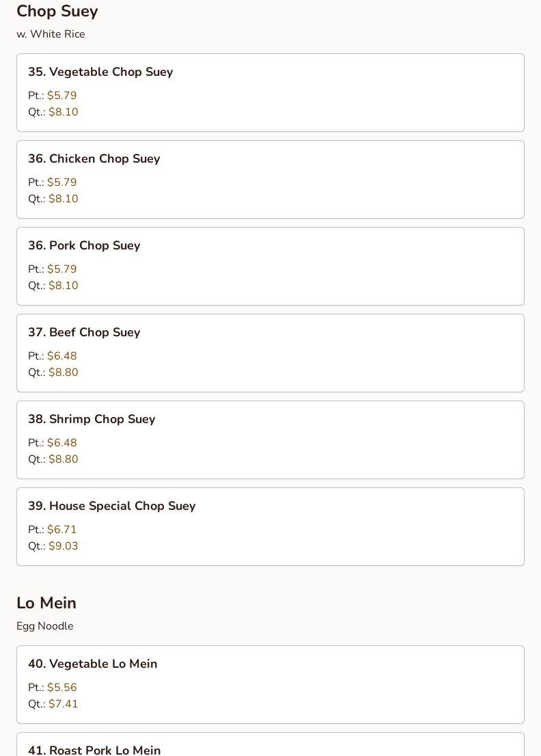Screen dimensions: 541x756
Task: Open 37. Beef Chop Suey menu item
Action: [270, 353]
